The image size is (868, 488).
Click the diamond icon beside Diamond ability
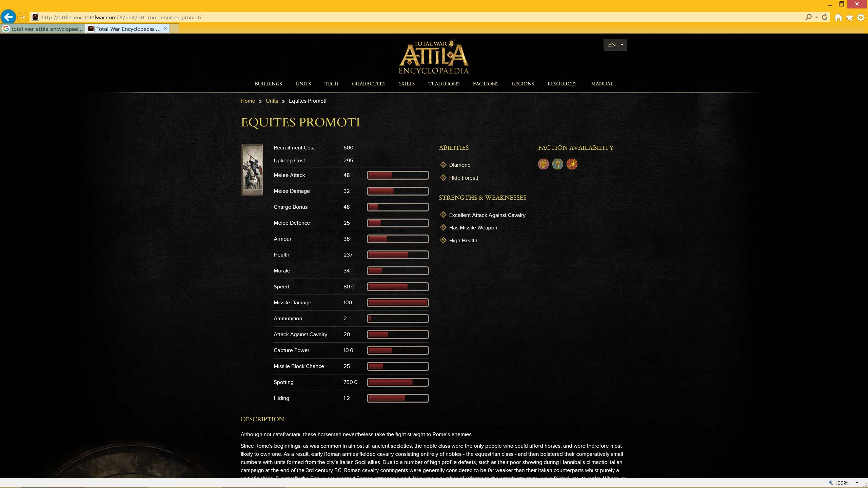443,165
